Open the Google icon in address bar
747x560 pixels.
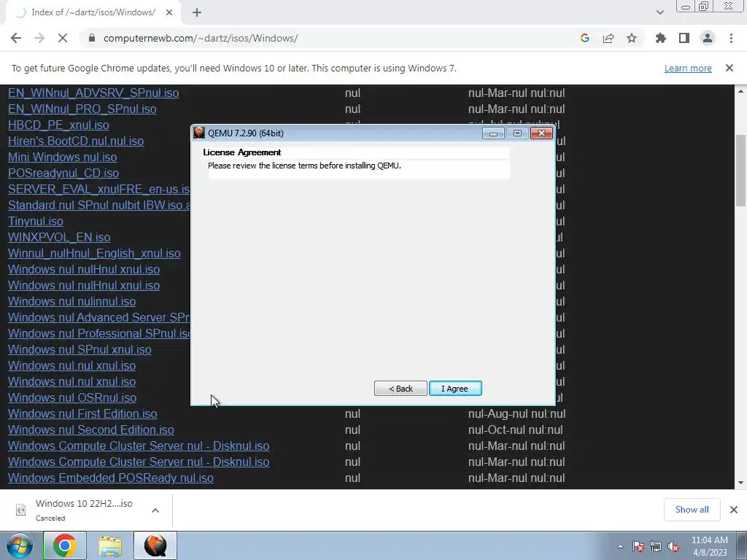coord(585,38)
